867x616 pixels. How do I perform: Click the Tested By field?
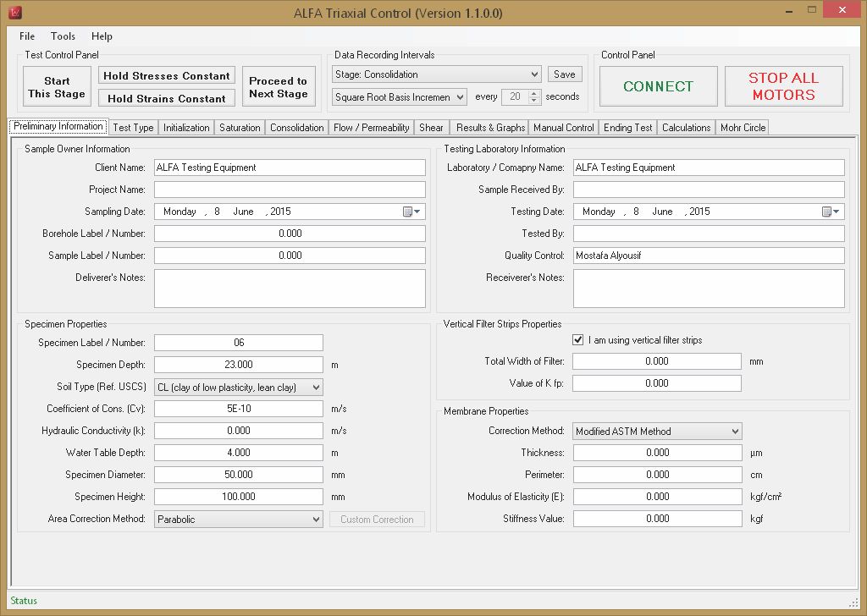709,234
